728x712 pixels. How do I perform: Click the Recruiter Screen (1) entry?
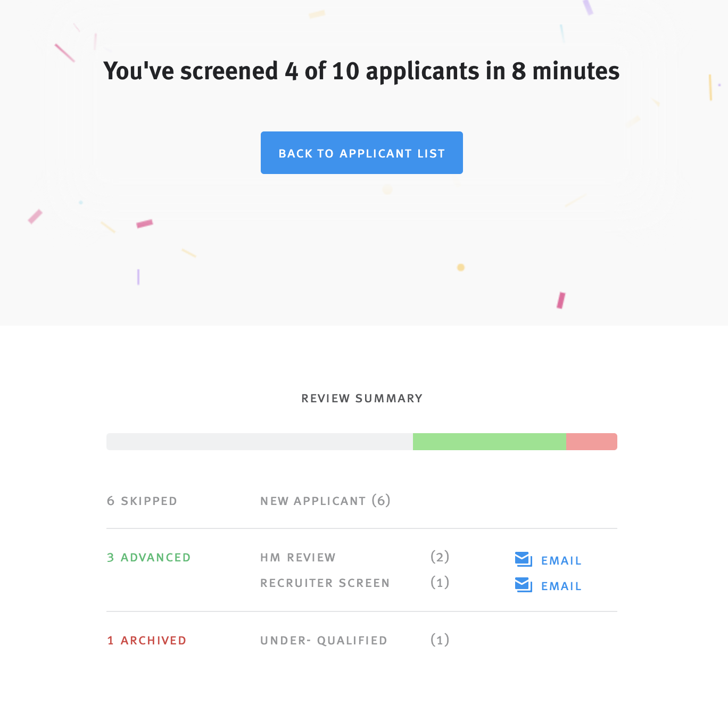pyautogui.click(x=325, y=583)
